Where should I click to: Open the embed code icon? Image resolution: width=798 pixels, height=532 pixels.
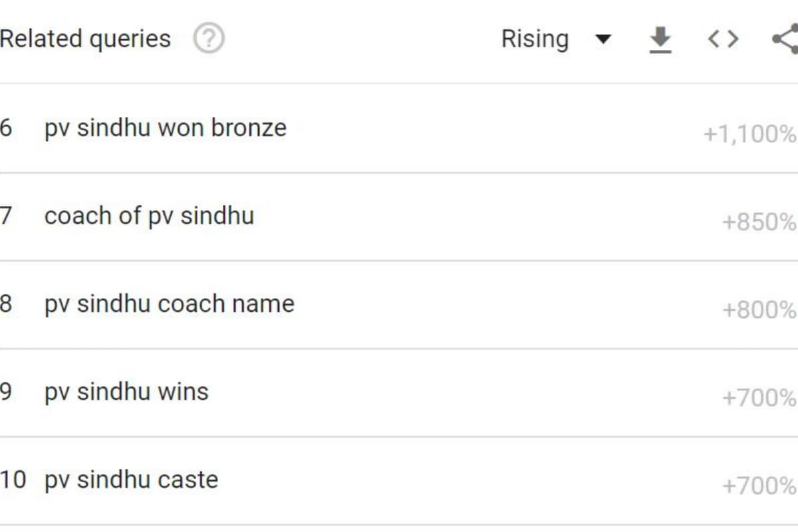point(723,40)
